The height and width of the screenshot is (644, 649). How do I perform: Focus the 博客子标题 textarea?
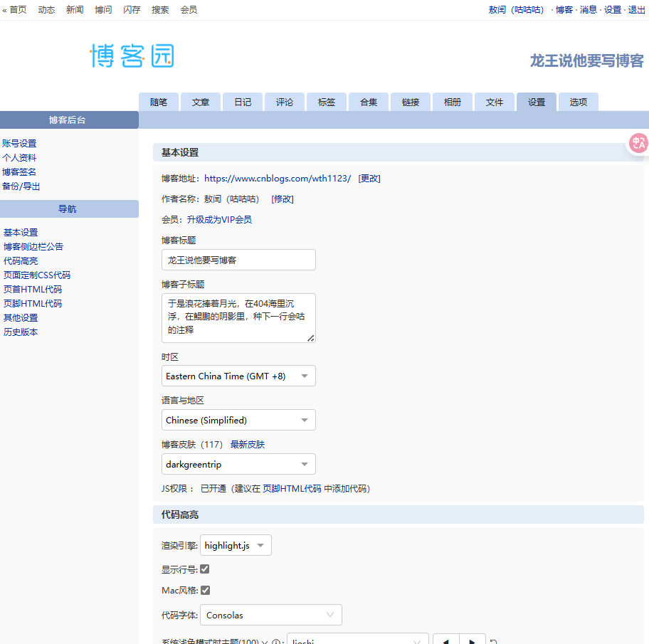tap(238, 318)
